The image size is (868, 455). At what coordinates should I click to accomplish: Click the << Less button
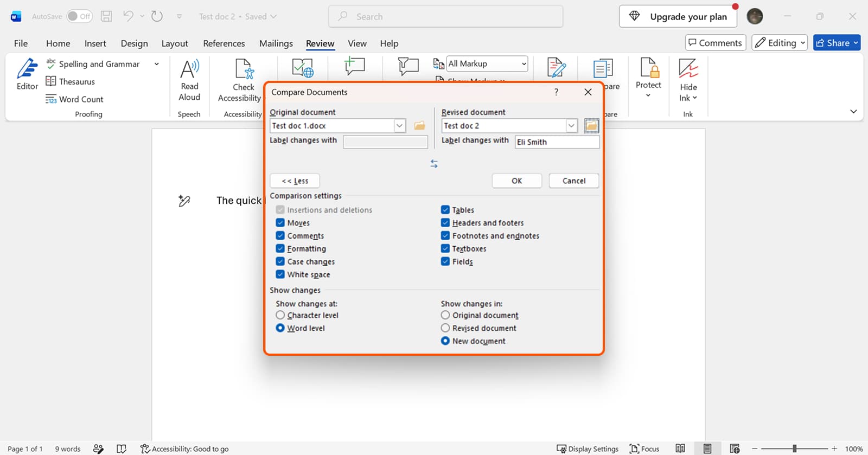pyautogui.click(x=295, y=181)
